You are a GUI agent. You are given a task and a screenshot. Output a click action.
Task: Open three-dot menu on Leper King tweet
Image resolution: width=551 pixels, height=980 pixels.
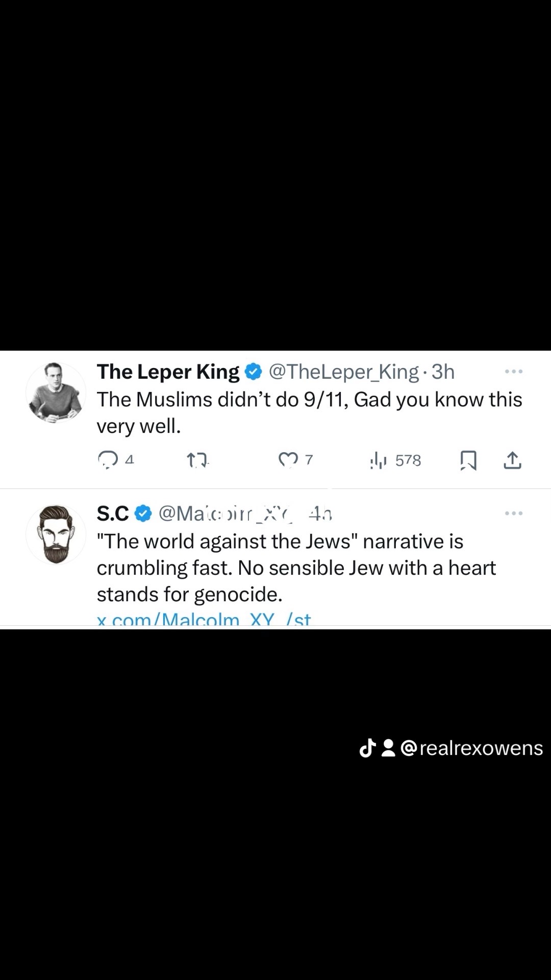[514, 372]
